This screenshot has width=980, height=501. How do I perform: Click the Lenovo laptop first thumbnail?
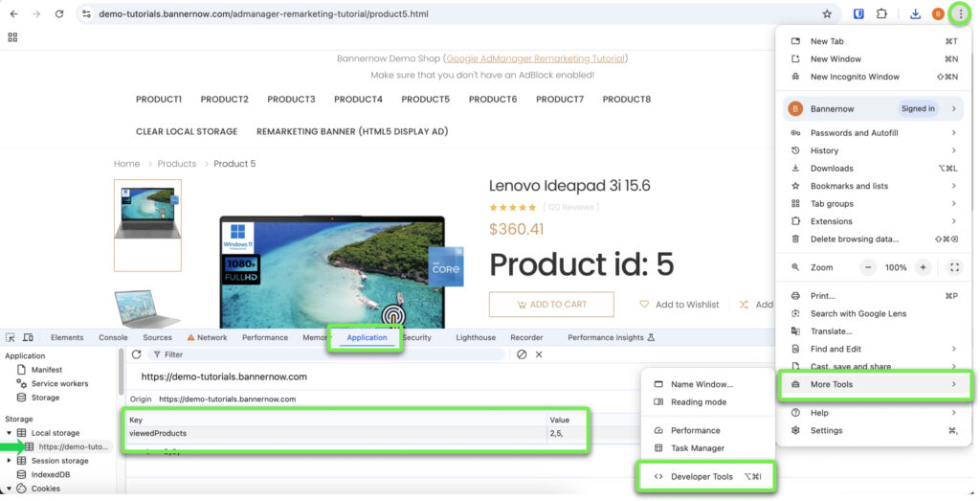147,226
